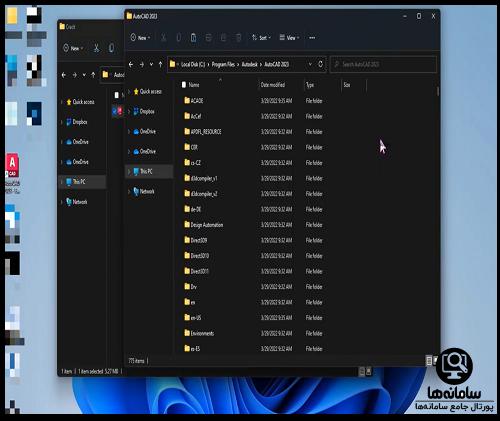The width and height of the screenshot is (500, 421).
Task: Switch to details view icon in Crack status bar
Action: click(x=362, y=371)
